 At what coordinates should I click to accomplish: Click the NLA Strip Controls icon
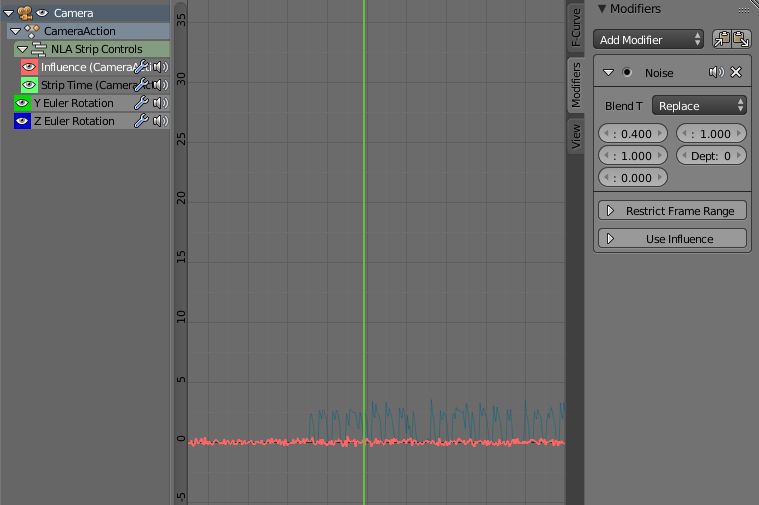point(39,49)
